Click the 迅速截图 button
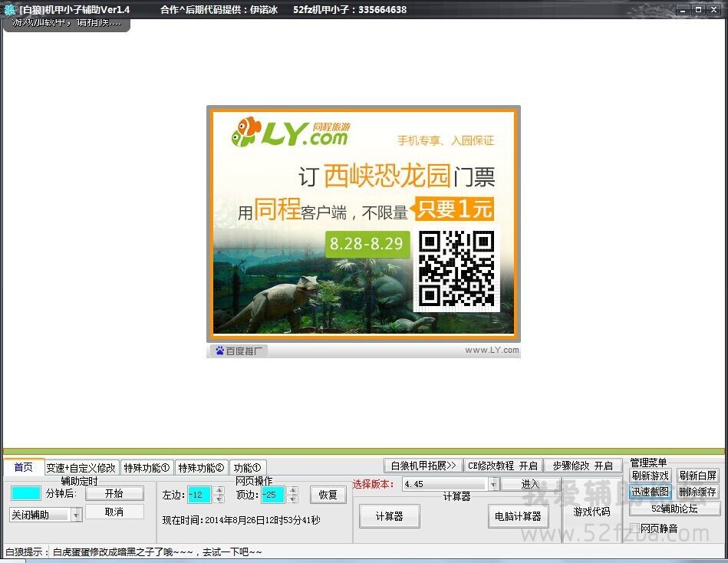This screenshot has height=563, width=728. (650, 492)
